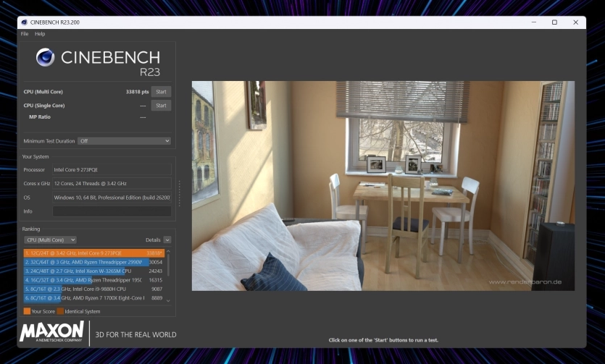Click the Info text field
The height and width of the screenshot is (364, 605).
(x=112, y=211)
